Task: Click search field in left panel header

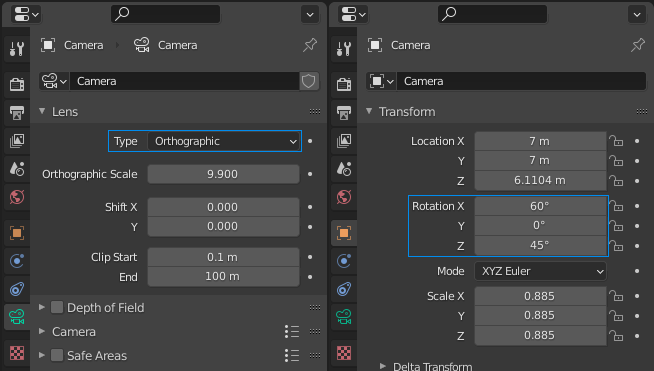Action: click(x=166, y=15)
